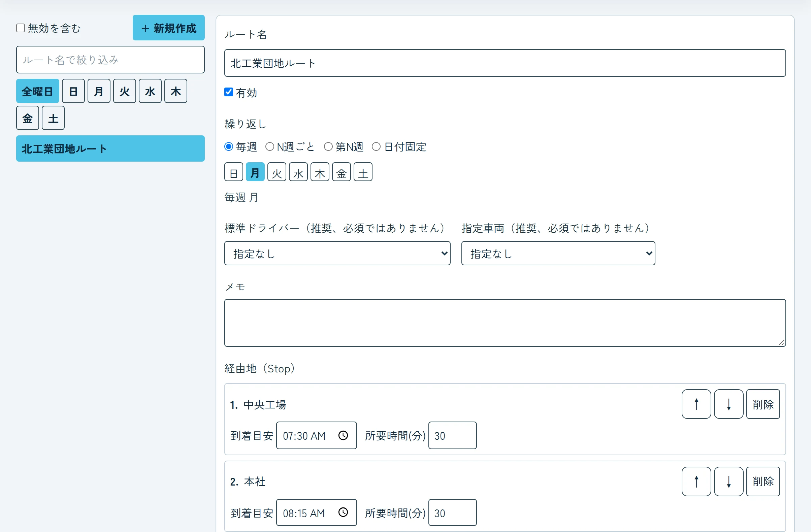Click 到着目安 time field showing 07:30 AM
811x532 pixels.
tap(317, 435)
